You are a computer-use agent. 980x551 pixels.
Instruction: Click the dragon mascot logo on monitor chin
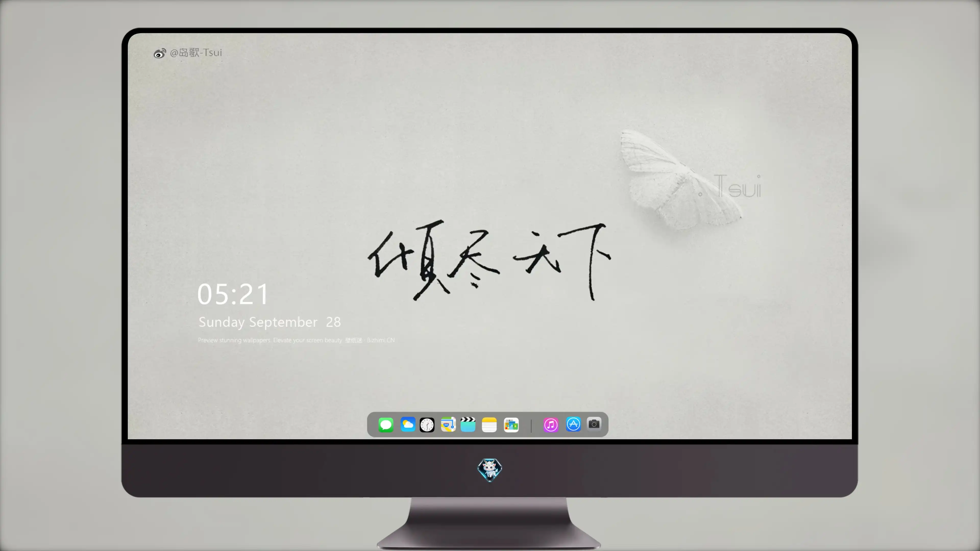[x=490, y=470]
